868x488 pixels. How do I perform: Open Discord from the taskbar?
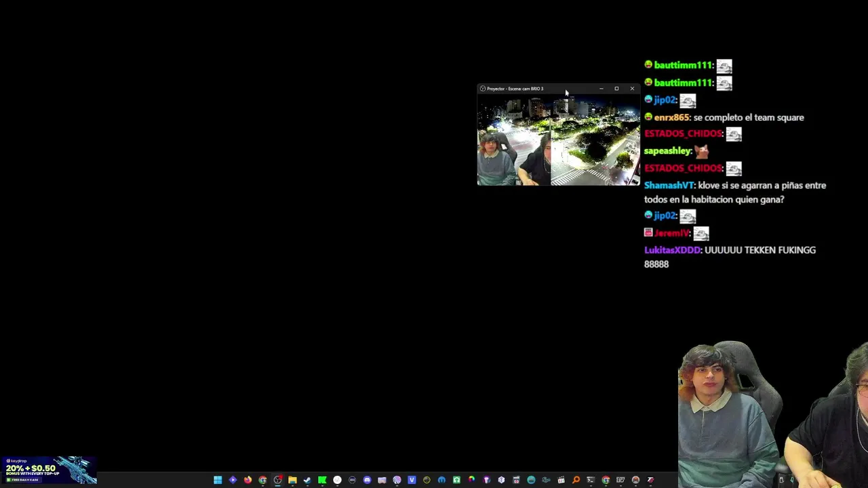[x=367, y=480]
